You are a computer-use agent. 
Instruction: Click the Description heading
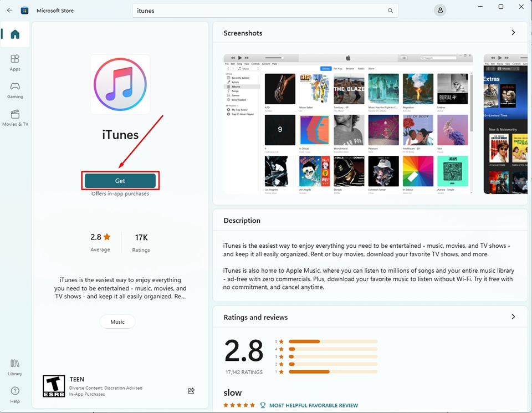242,221
